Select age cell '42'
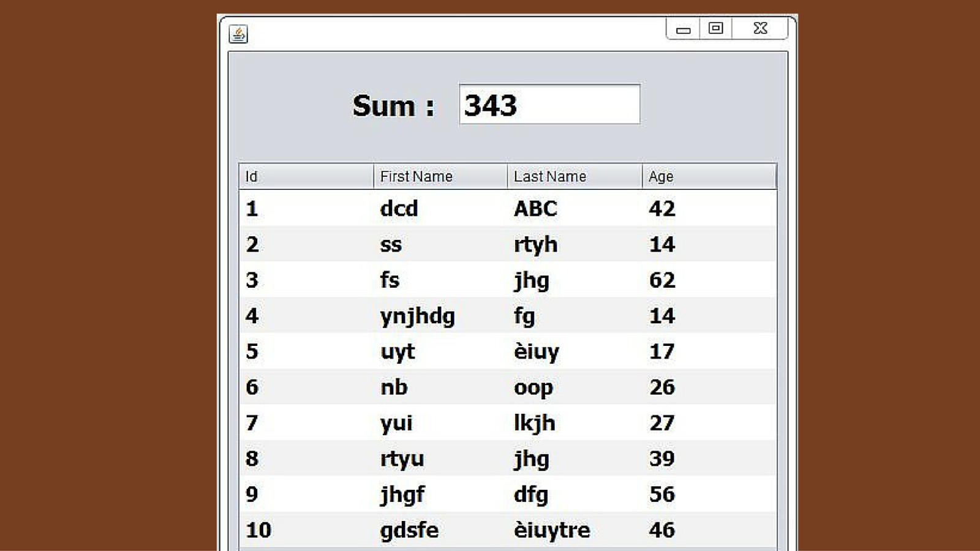Screen dimensions: 980x551 tap(709, 208)
